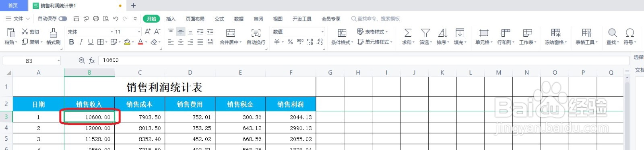This screenshot has height=150, width=644.
Task: Apply bold formatting with B icon
Action: click(x=72, y=42)
